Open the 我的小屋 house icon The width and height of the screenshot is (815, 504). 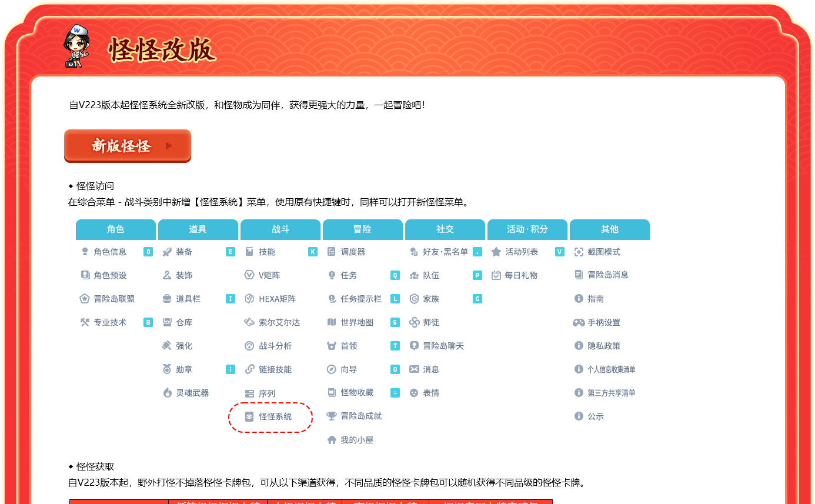(x=332, y=440)
